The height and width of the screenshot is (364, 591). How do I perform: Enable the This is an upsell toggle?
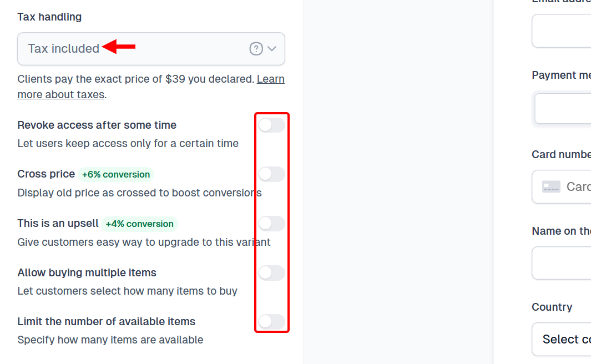[x=271, y=223]
